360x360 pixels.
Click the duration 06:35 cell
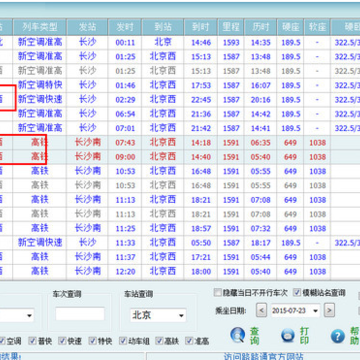(260, 143)
